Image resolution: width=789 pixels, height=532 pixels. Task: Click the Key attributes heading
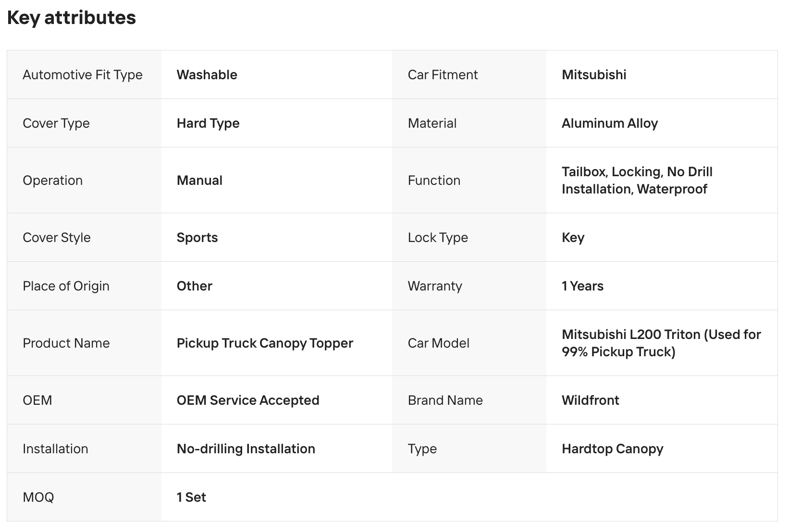[x=72, y=18]
